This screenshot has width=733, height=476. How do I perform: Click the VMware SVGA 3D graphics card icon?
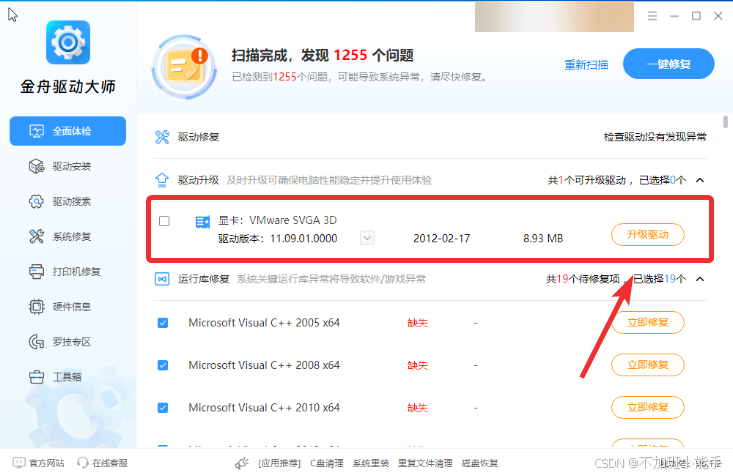202,222
